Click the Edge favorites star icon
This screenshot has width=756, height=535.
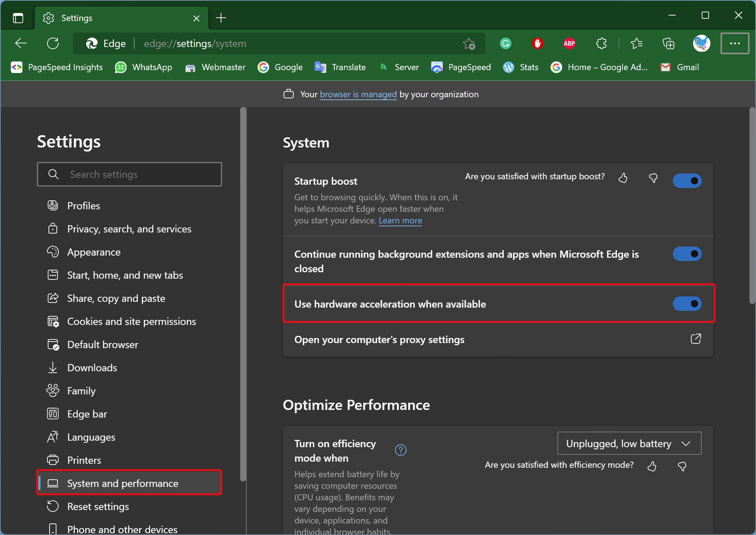[469, 44]
